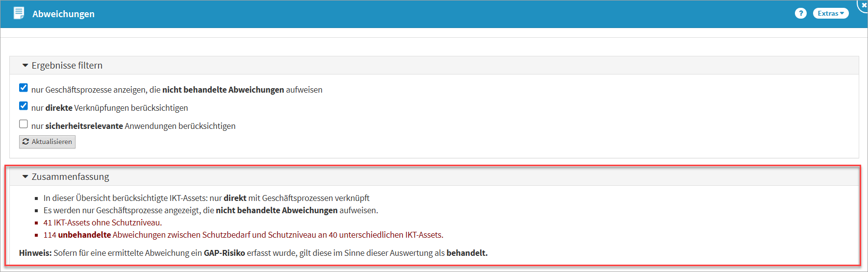Toggle the 'nicht behandelte Abweichungen' checkbox

24,88
